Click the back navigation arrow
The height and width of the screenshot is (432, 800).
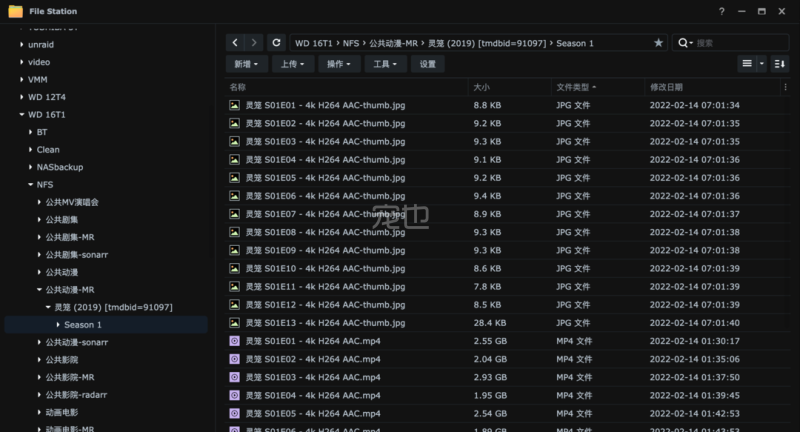[235, 43]
